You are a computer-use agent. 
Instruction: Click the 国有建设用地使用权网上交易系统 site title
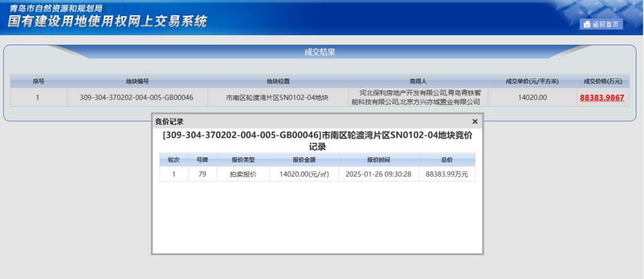coord(107,21)
